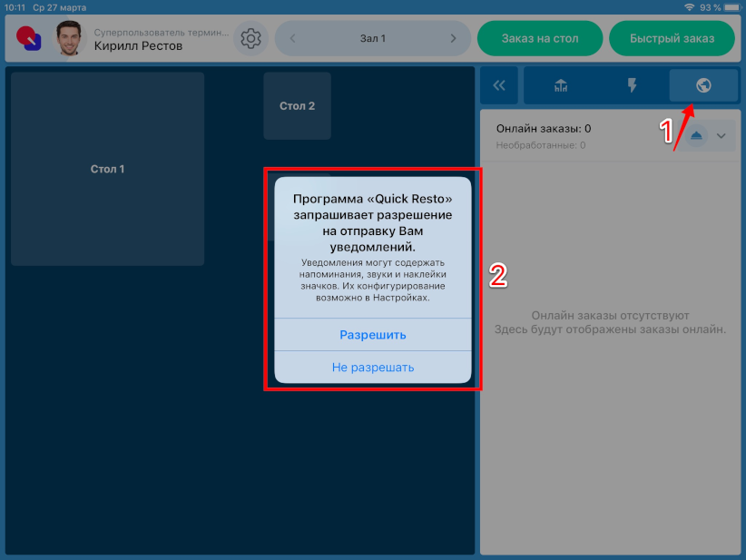Viewport: 746px width, 560px height.
Task: Start a Быстрый заказ
Action: click(x=672, y=38)
